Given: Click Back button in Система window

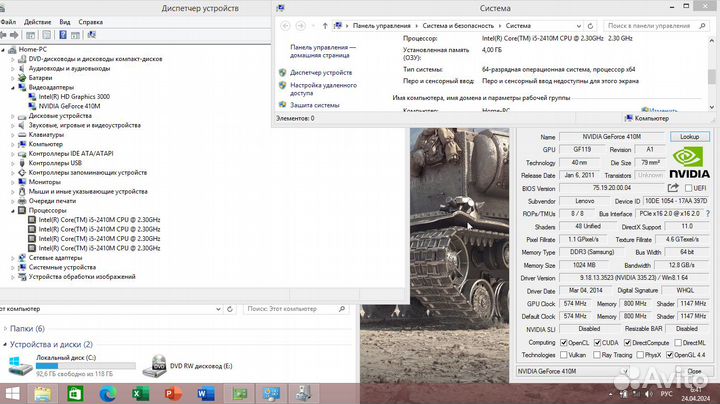Looking at the screenshot, I should coord(285,26).
